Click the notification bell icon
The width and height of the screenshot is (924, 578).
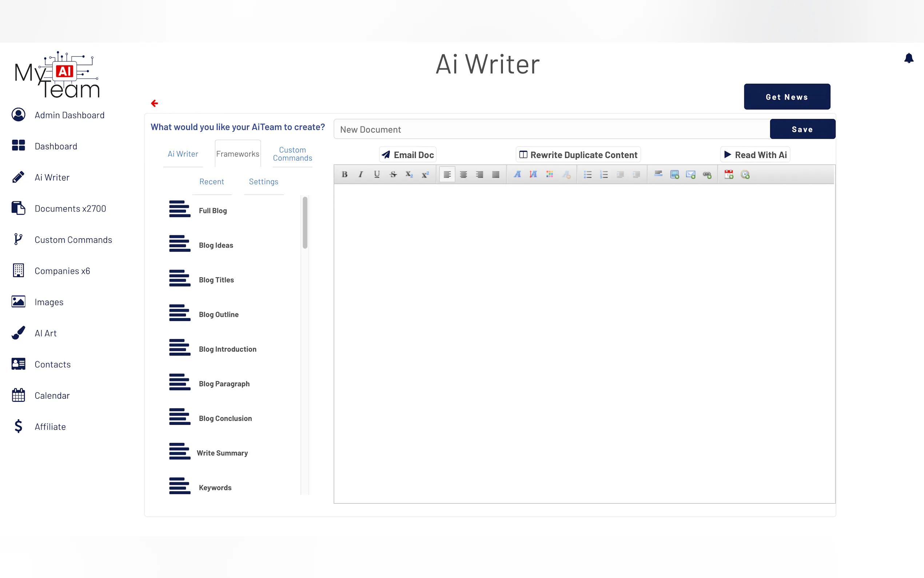[908, 58]
